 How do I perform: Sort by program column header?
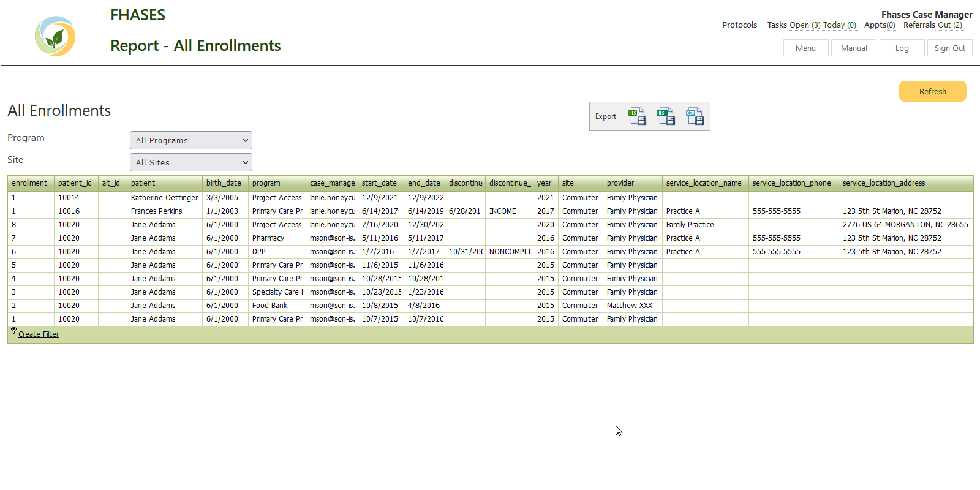[x=277, y=183]
